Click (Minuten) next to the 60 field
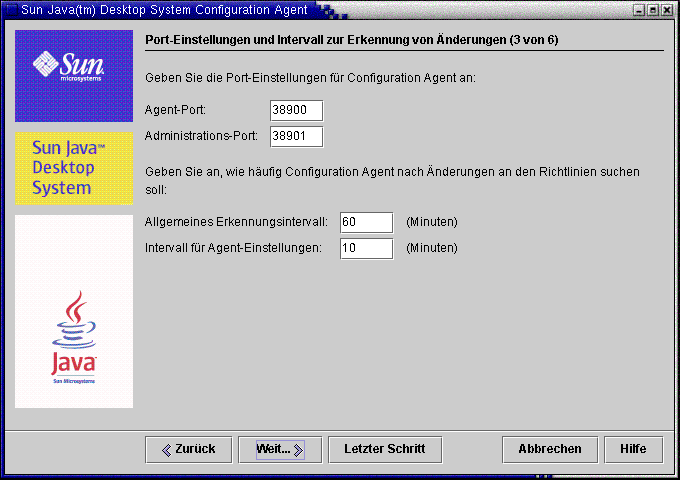This screenshot has height=480, width=680. tap(432, 222)
